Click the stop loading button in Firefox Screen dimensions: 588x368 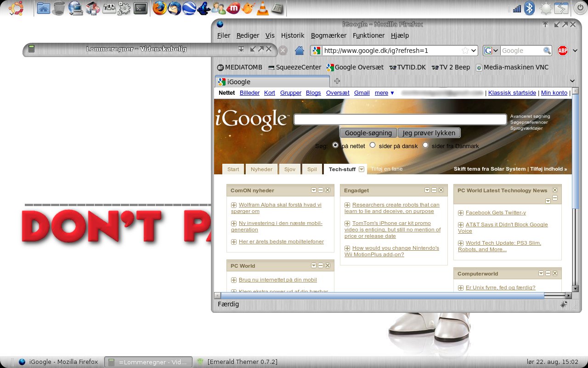coord(283,51)
